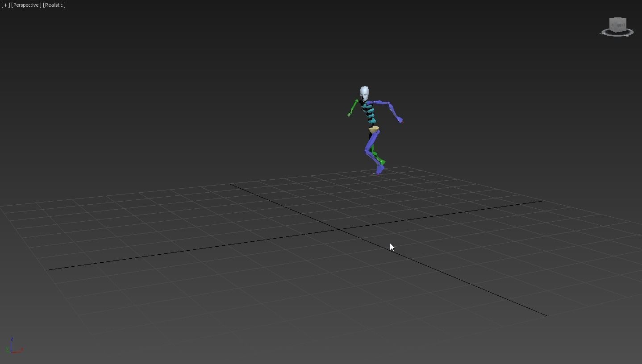
Task: Select the biped's blue upper arm
Action: tap(380, 103)
